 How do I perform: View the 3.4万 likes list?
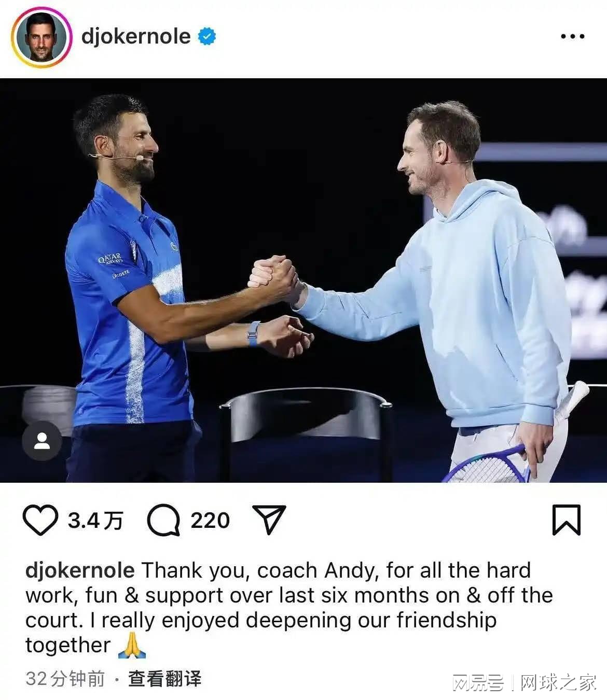(95, 520)
